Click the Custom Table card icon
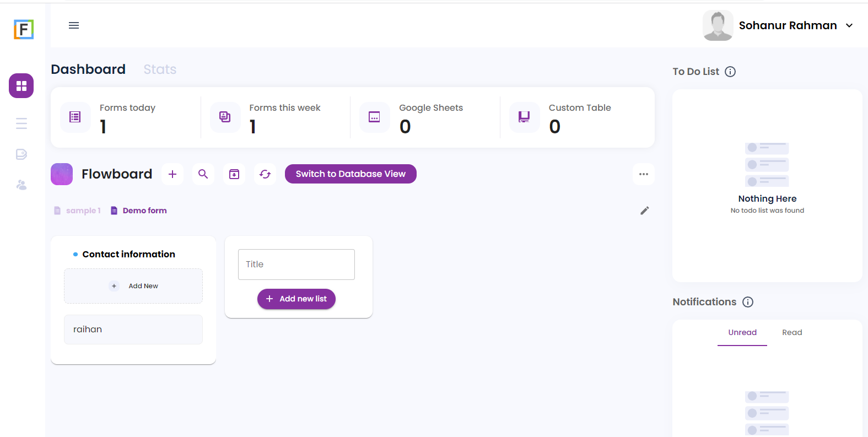Image resolution: width=868 pixels, height=437 pixels. point(525,117)
